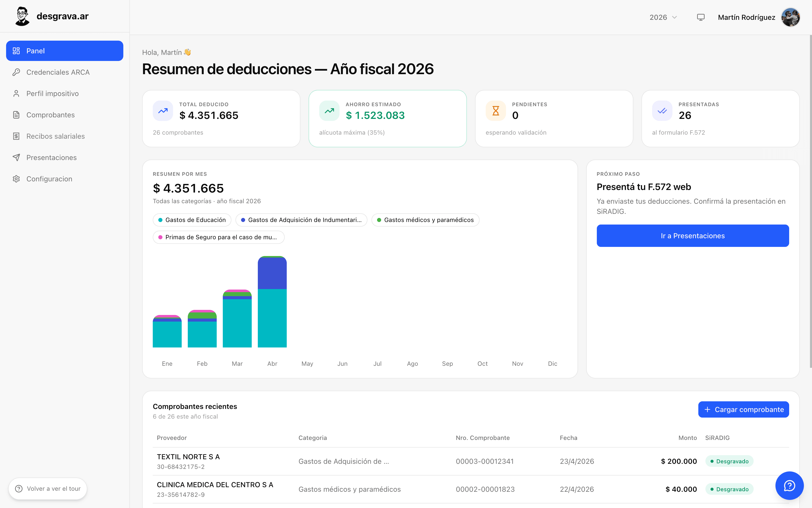Click the Panel grid icon
The image size is (812, 508).
coord(16,51)
